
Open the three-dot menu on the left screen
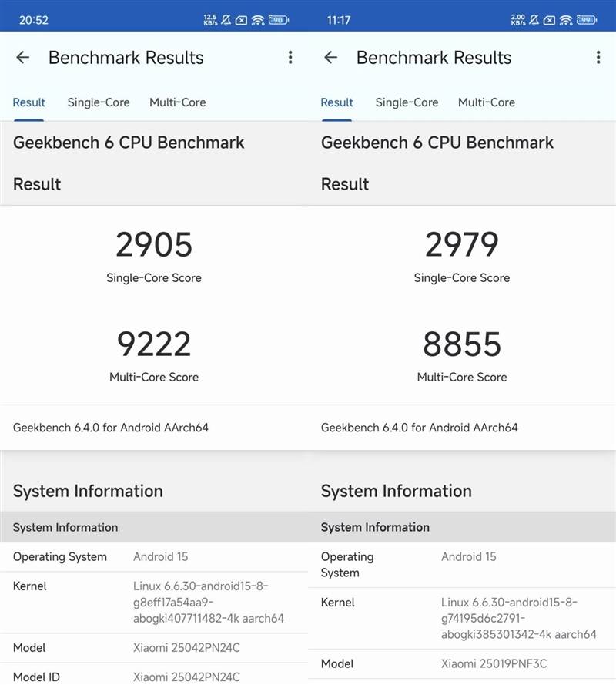pyautogui.click(x=290, y=58)
